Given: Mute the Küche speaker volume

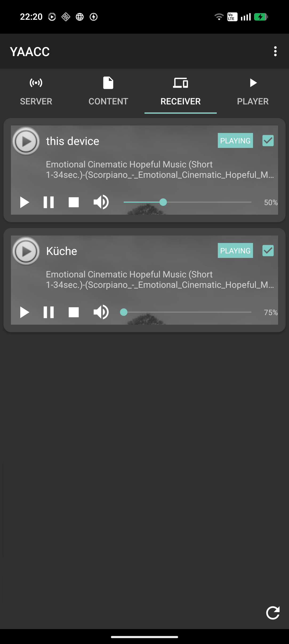Looking at the screenshot, I should 101,312.
